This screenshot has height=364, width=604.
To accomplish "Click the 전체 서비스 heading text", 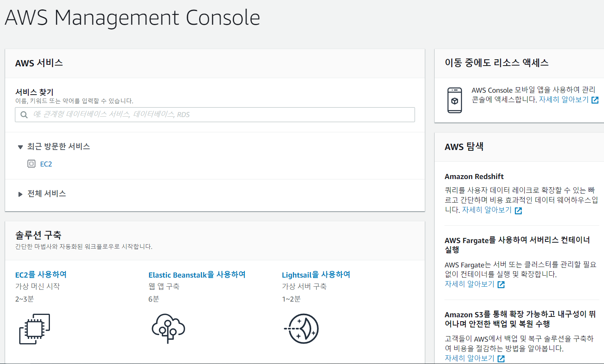I will tap(46, 194).
